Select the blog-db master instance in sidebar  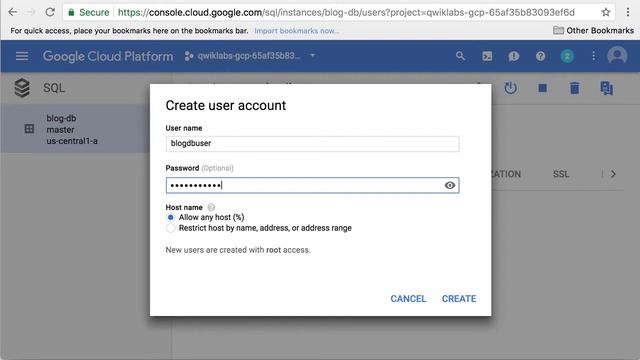[75, 129]
